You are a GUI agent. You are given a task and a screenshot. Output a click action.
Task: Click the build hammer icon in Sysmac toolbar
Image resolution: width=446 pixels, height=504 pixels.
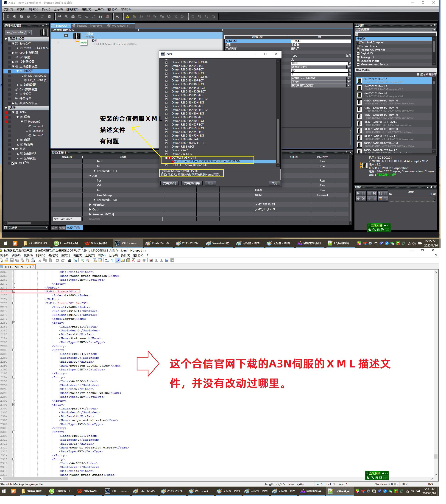coord(66,17)
